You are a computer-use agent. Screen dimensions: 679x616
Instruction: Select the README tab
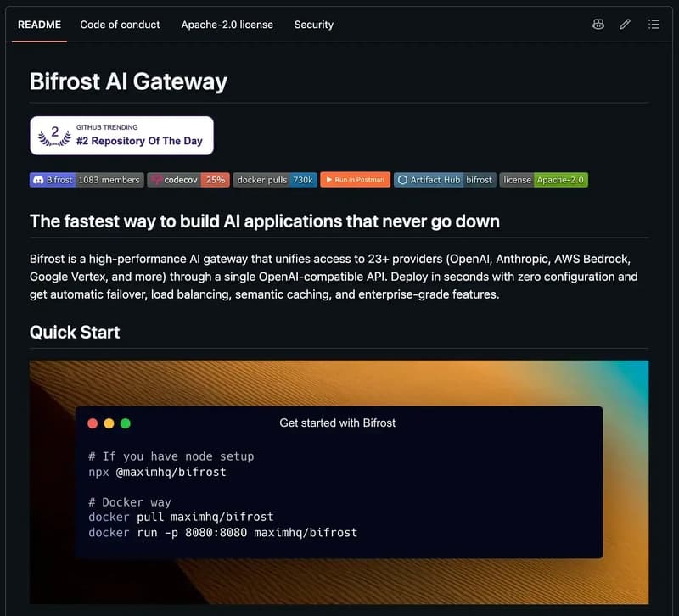click(x=39, y=25)
